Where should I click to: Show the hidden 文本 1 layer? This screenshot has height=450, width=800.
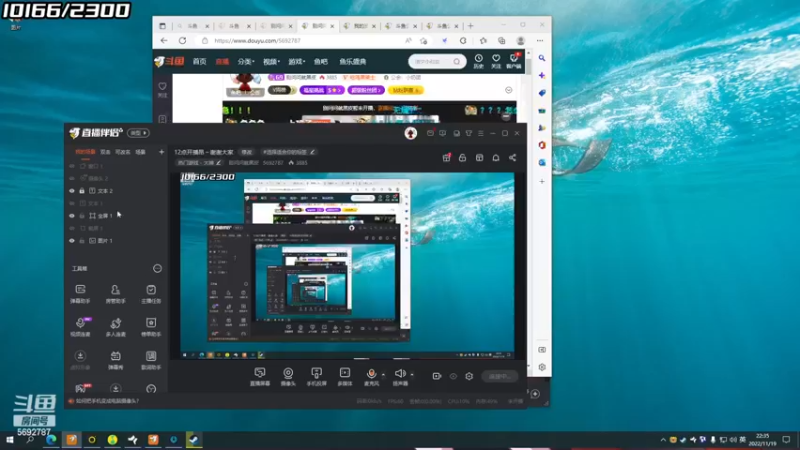tap(72, 203)
